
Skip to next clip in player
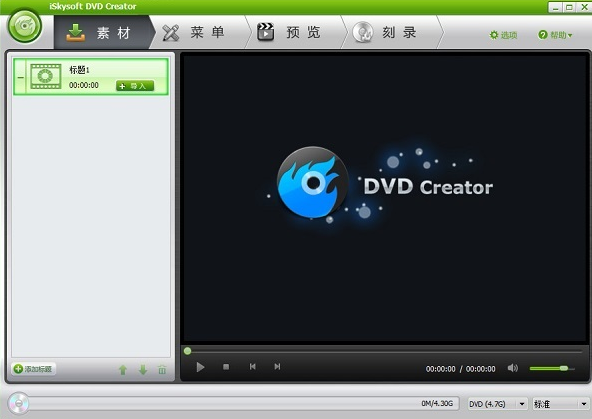pyautogui.click(x=277, y=367)
